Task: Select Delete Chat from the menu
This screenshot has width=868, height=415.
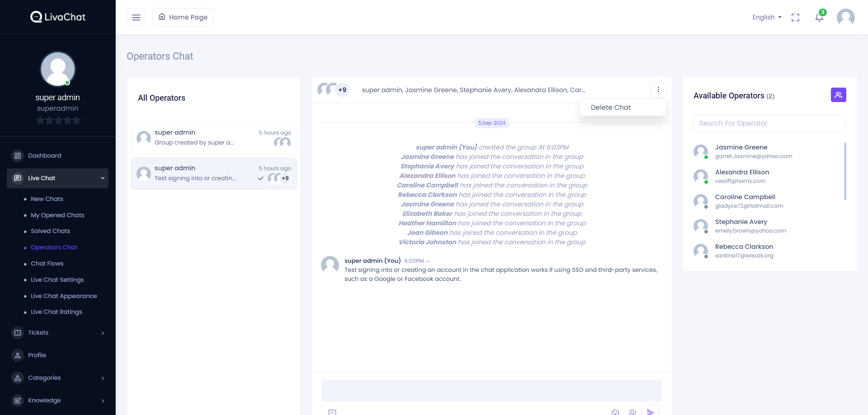Action: pos(611,107)
